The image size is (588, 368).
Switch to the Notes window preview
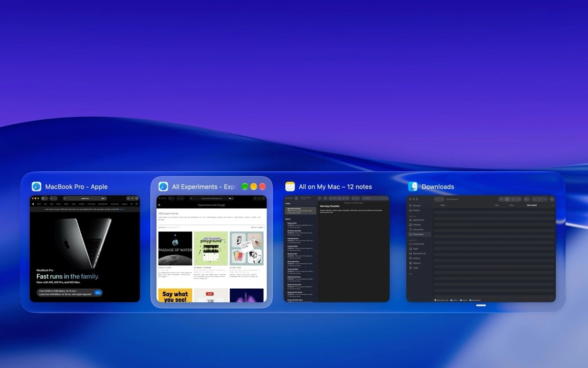pos(336,249)
